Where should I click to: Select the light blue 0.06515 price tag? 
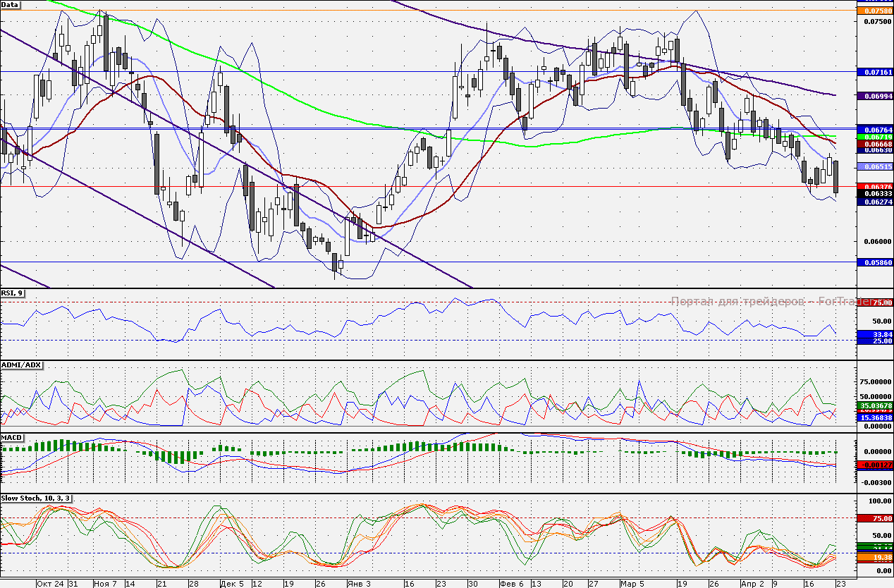point(874,166)
